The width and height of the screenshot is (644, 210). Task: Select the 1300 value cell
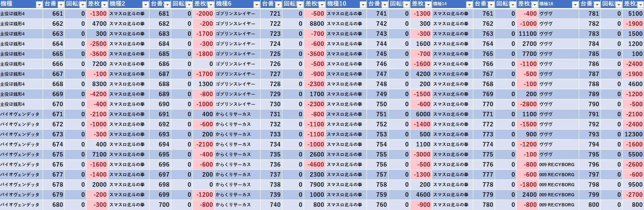[204, 84]
